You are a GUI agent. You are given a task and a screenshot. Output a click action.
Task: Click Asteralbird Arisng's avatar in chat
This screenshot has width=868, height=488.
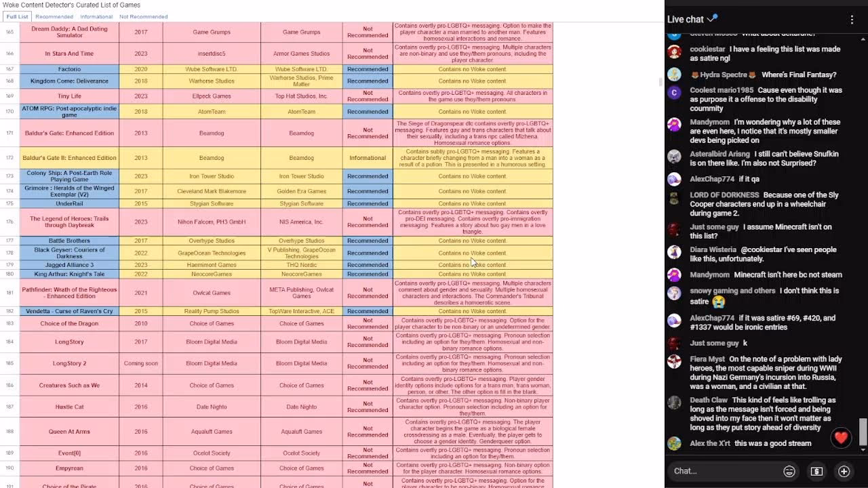point(674,157)
